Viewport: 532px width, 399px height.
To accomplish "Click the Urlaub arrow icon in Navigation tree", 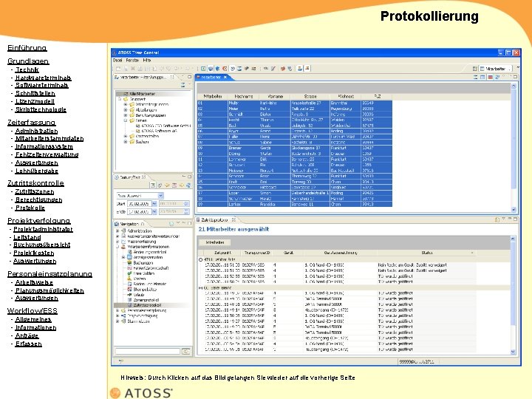I will [x=129, y=295].
